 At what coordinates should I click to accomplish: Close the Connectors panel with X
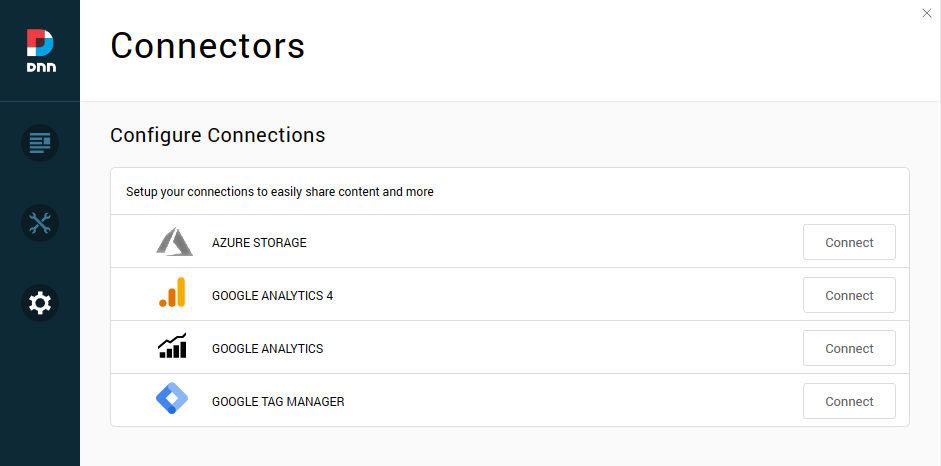tap(927, 12)
